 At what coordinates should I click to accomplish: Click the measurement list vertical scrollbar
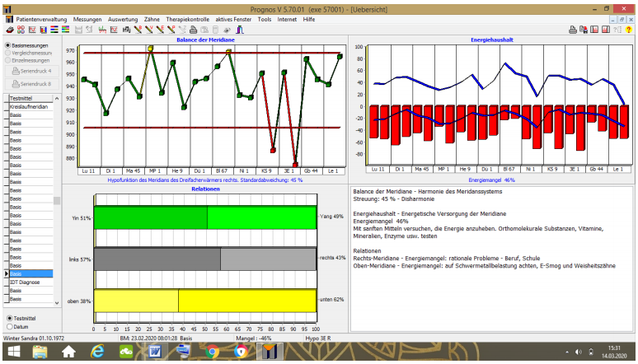pyautogui.click(x=57, y=200)
